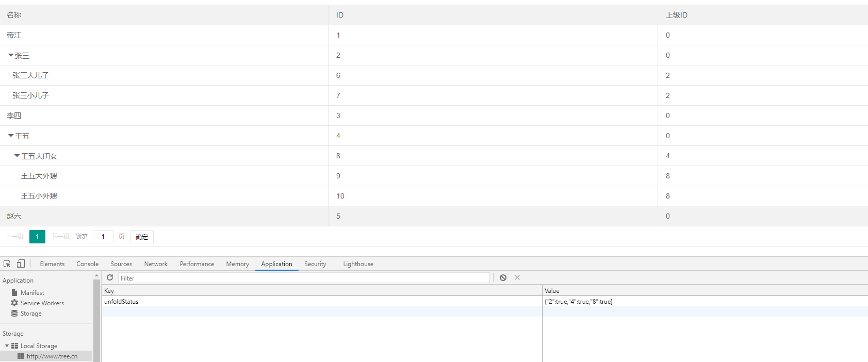
Task: Activate the inspect element picker icon
Action: point(7,264)
